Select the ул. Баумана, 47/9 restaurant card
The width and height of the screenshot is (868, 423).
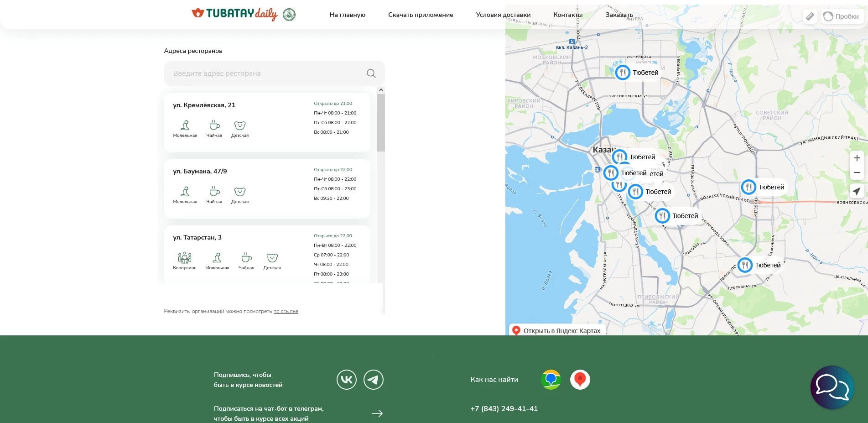[x=267, y=188]
